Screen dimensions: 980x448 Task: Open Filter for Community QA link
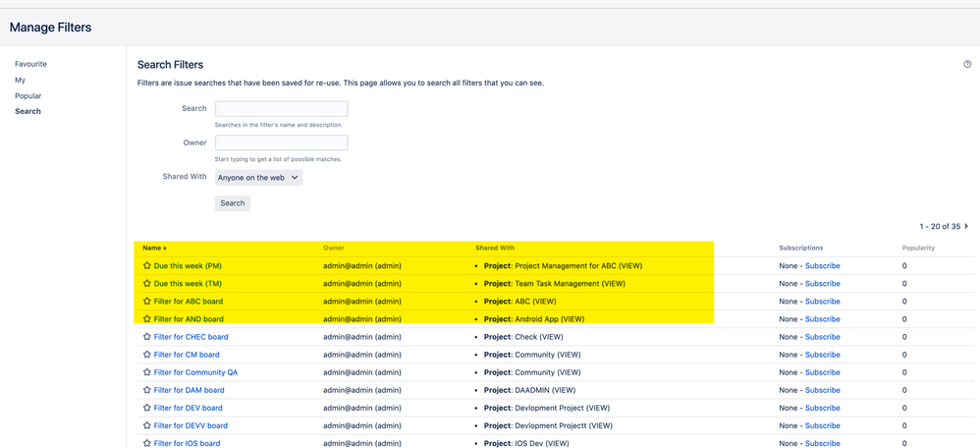point(195,372)
